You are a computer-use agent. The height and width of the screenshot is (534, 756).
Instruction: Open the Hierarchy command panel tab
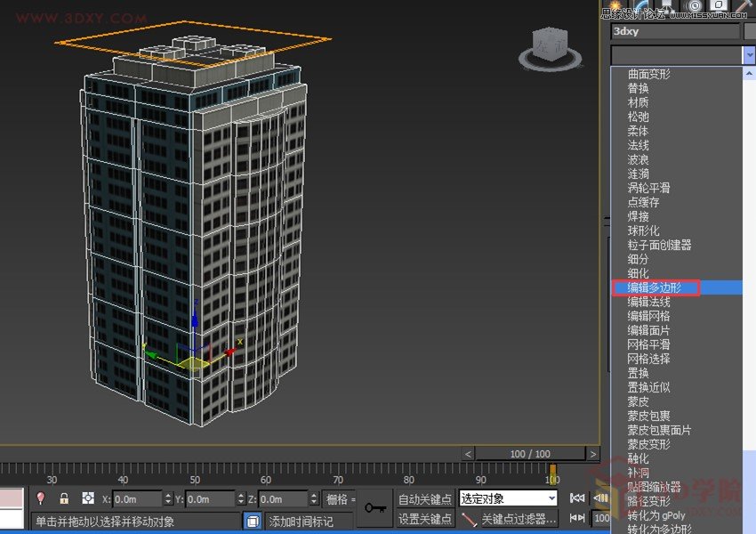coord(668,6)
